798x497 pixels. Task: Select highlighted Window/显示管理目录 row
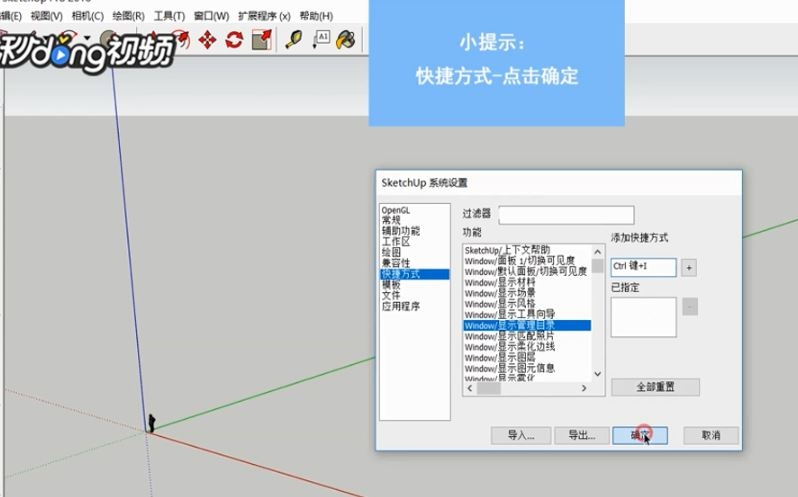(527, 326)
